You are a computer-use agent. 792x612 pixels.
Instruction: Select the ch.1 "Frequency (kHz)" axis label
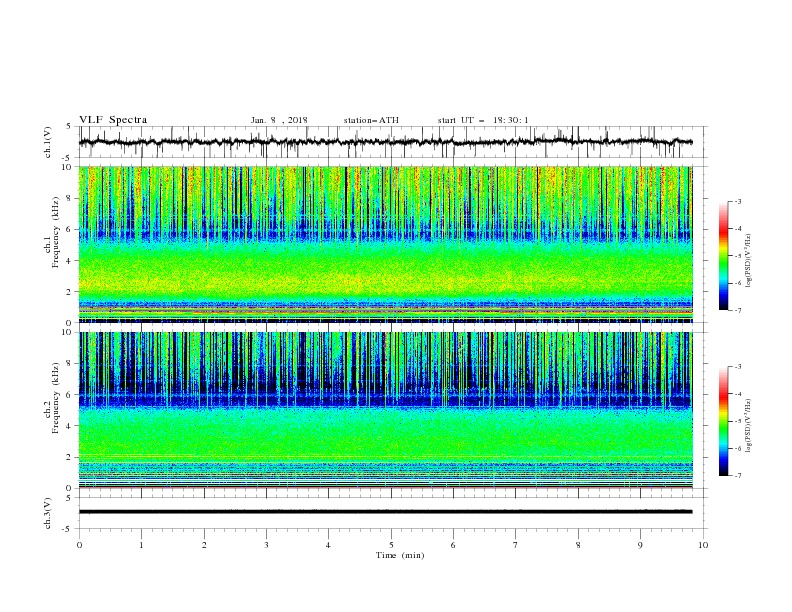click(x=55, y=233)
